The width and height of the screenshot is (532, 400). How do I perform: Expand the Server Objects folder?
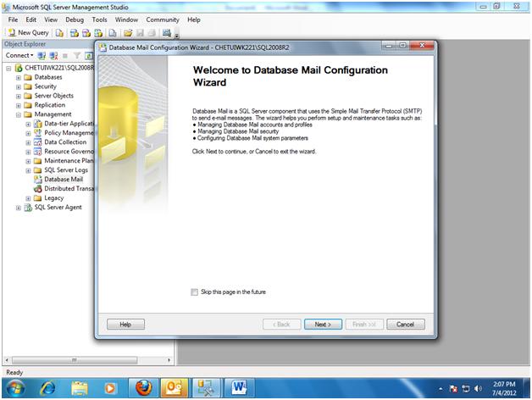(19, 97)
